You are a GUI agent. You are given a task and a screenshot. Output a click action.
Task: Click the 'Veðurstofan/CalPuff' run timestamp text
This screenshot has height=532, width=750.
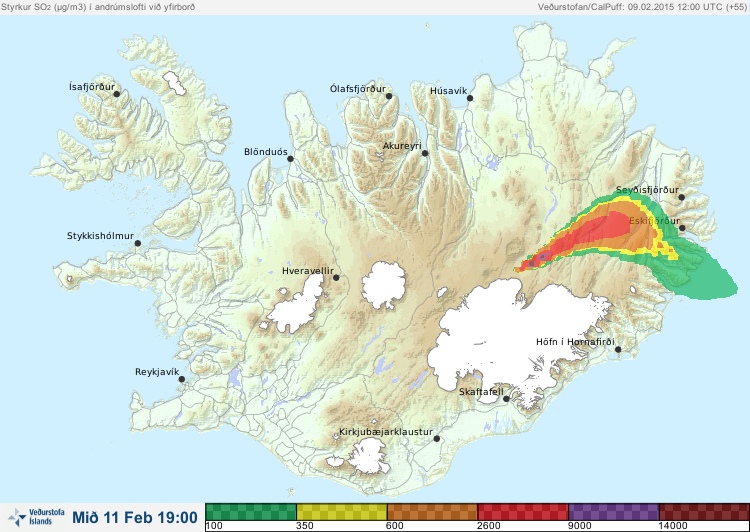(x=641, y=7)
